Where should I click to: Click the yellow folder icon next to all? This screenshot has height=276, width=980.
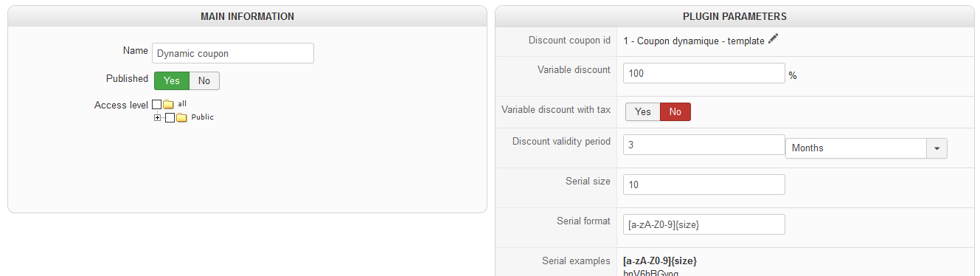point(168,105)
